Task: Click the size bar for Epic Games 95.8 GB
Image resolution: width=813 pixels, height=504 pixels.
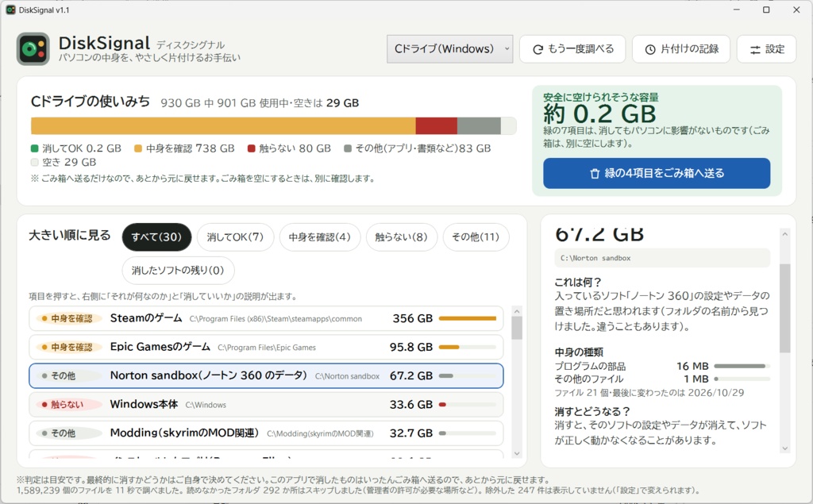Action: [x=467, y=347]
